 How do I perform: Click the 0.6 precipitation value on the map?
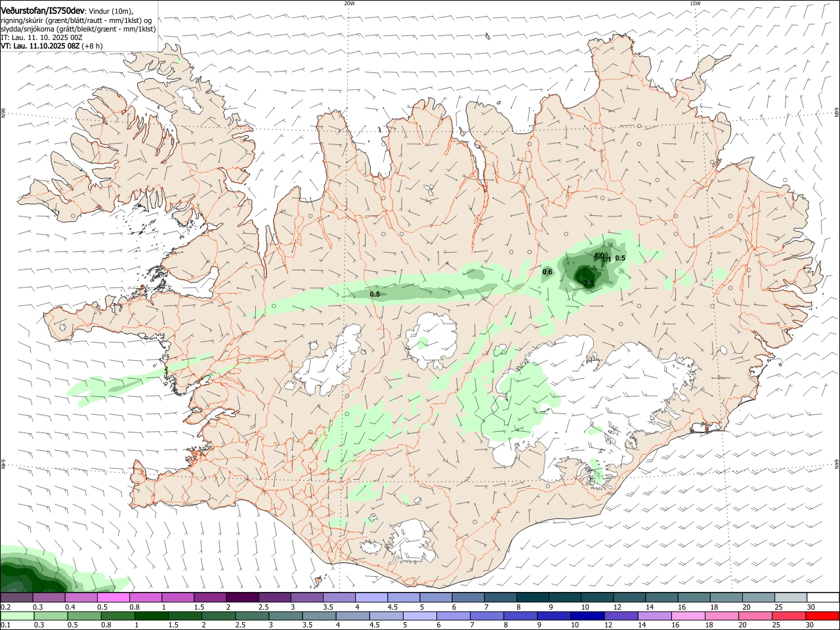coord(547,272)
